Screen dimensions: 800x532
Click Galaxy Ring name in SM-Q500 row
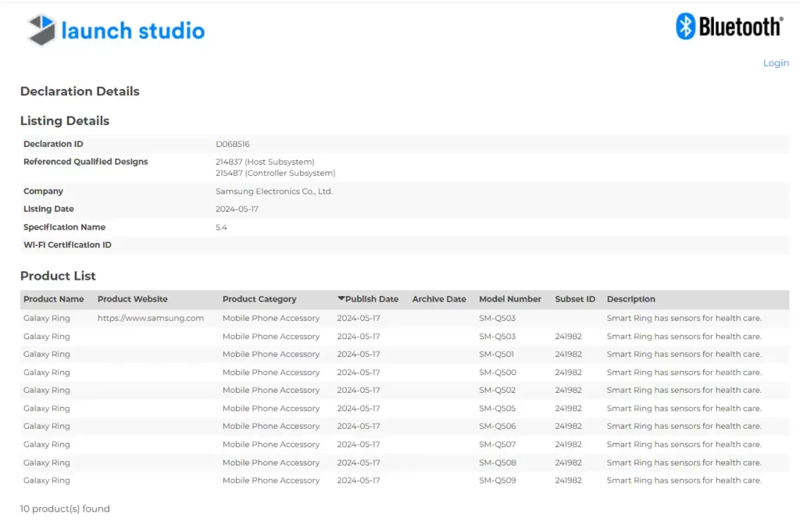point(46,373)
